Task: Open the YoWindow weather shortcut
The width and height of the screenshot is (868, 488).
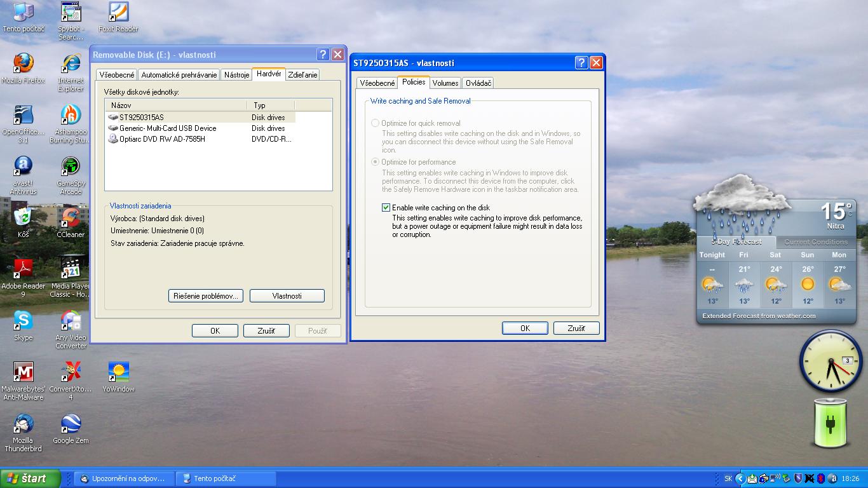Action: 119,373
